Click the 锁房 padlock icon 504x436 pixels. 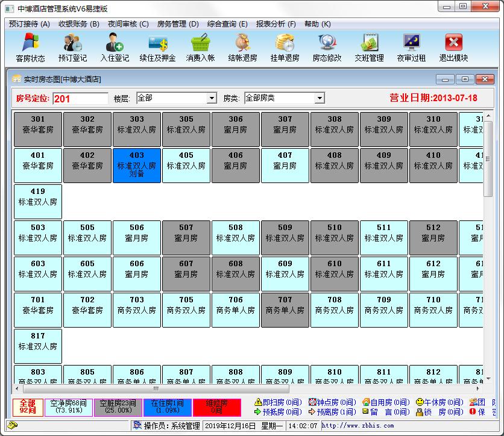coord(419,411)
